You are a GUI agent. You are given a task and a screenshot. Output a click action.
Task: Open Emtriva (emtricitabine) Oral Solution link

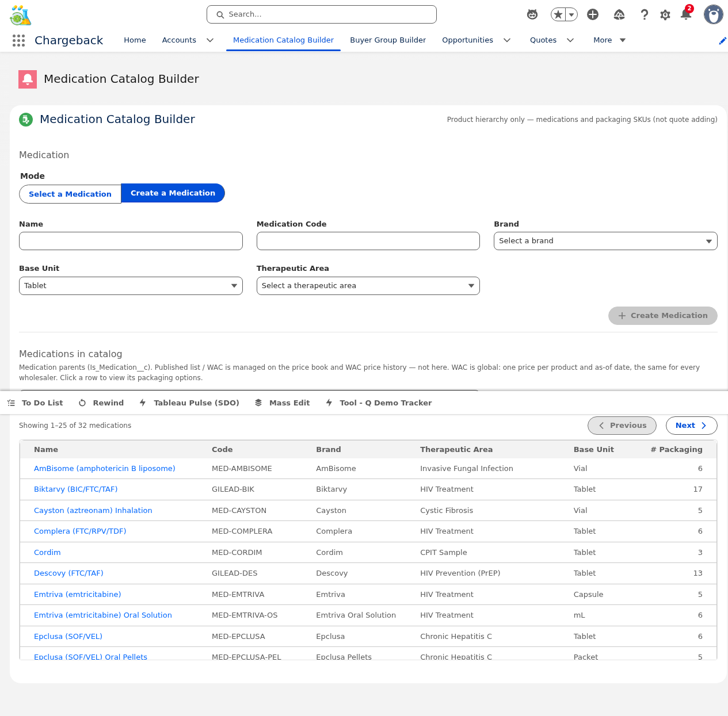[102, 615]
